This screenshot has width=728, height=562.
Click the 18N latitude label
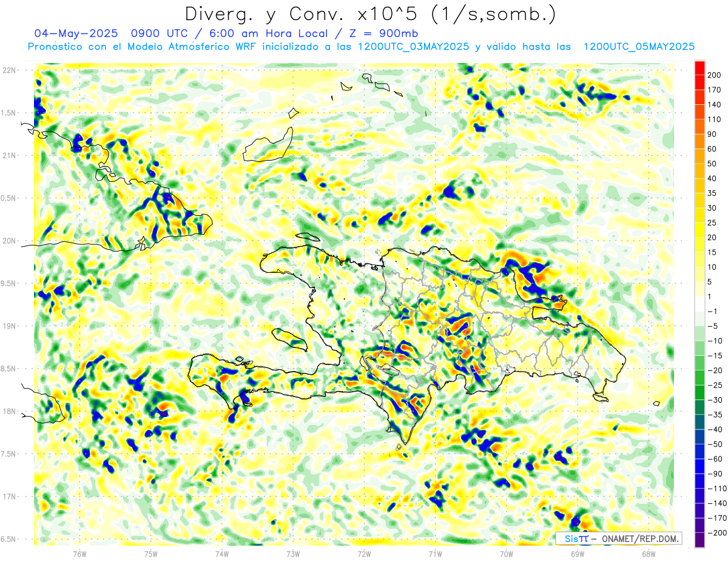pyautogui.click(x=9, y=411)
